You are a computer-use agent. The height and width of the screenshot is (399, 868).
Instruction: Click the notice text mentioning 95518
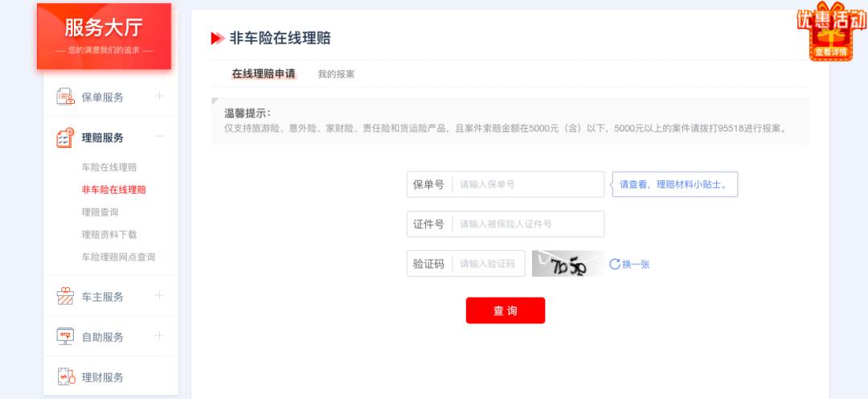506,129
